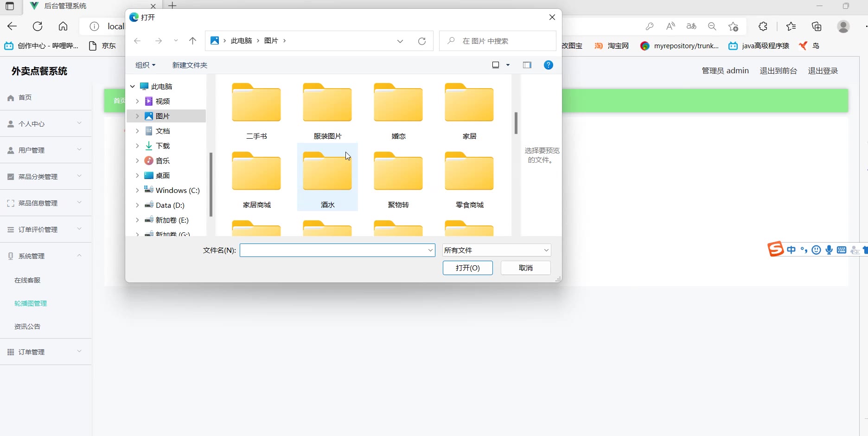
Task: Go to browser home page
Action: [x=63, y=26]
